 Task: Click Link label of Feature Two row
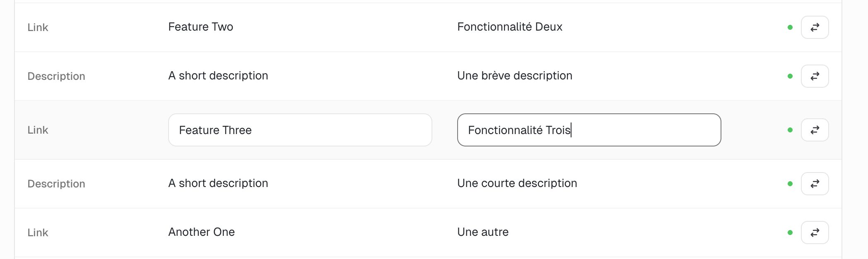pos(38,27)
